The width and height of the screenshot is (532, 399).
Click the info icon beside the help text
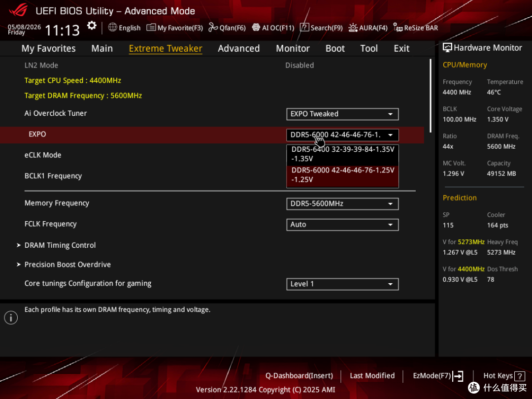pyautogui.click(x=11, y=318)
